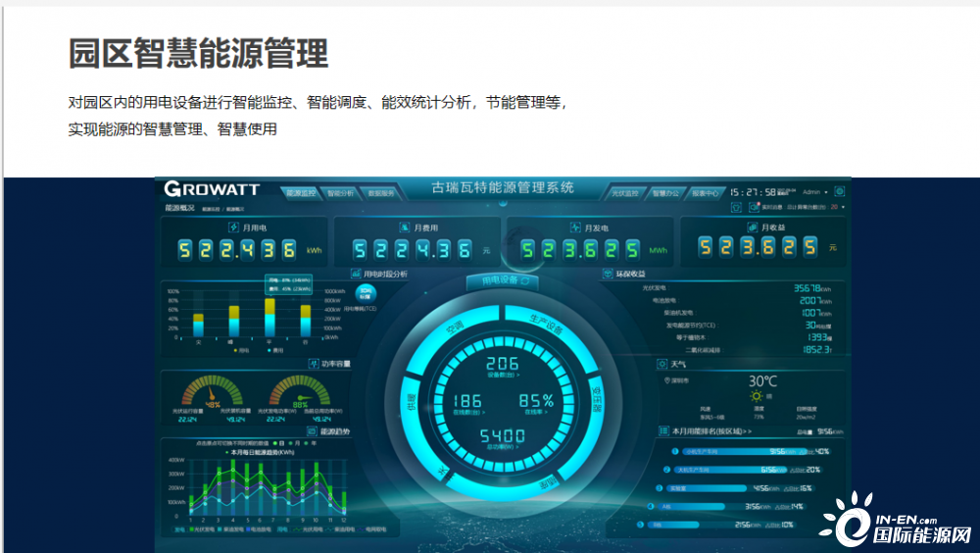Select the 变压器 ring segment
The image size is (980, 553).
pyautogui.click(x=596, y=398)
